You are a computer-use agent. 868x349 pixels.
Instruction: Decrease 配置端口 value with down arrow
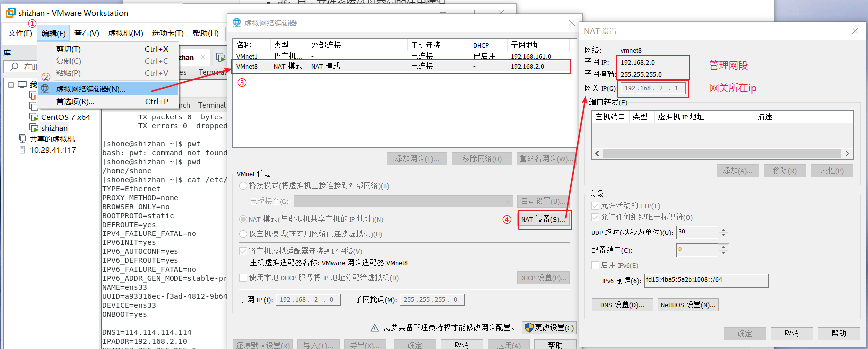(724, 253)
